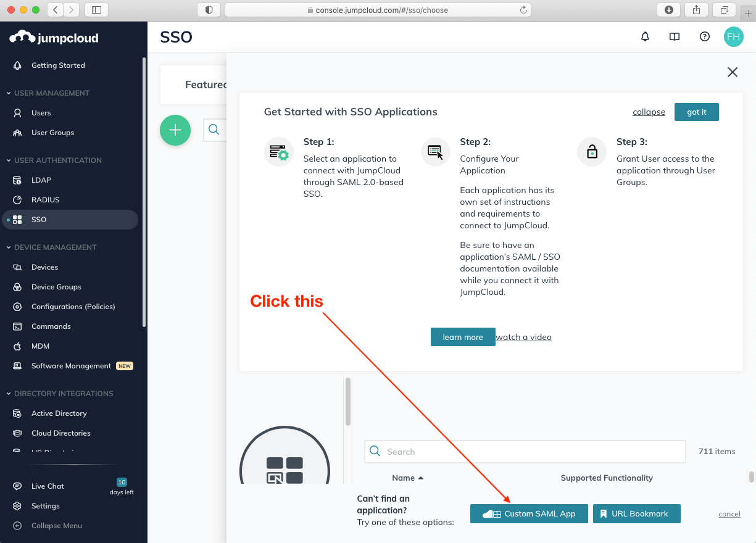Click the Configurations (Policies) icon
The width and height of the screenshot is (756, 543).
tap(17, 307)
